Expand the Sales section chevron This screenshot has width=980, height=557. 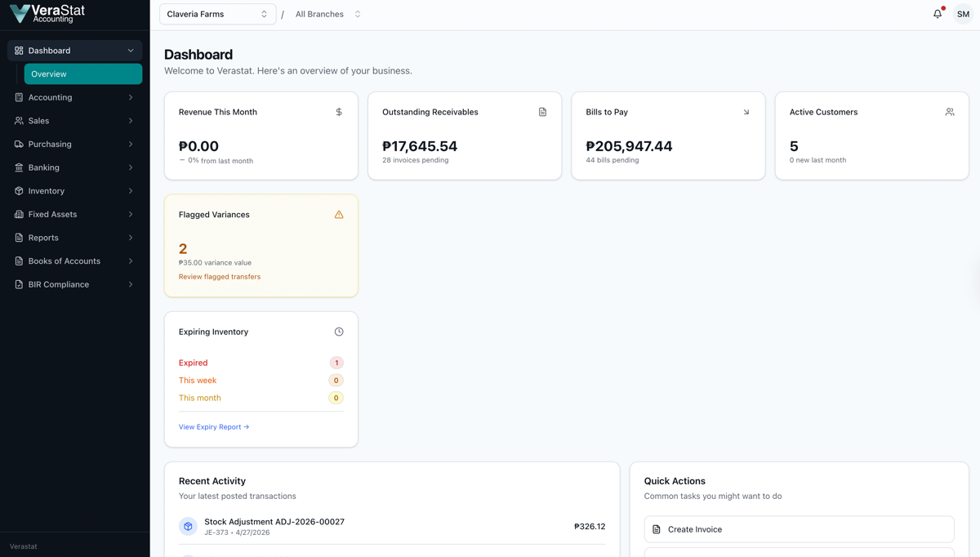point(131,121)
